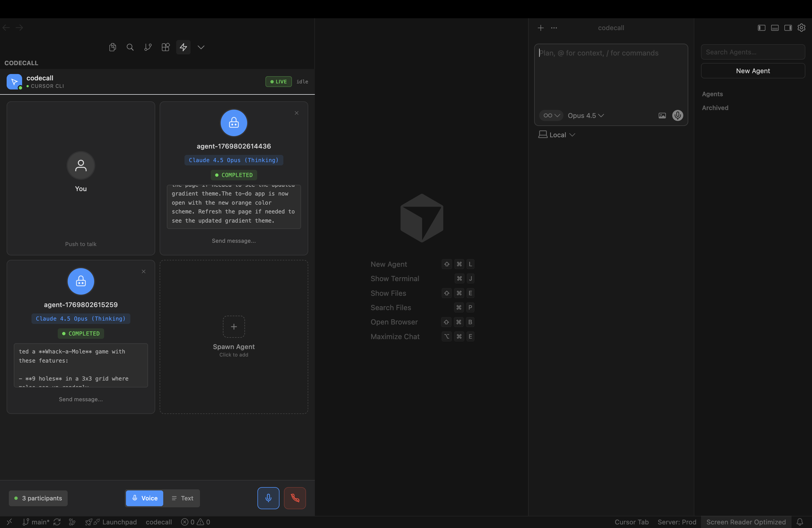Expand the chevron next to lightning icon
This screenshot has width=812, height=528.
click(201, 47)
